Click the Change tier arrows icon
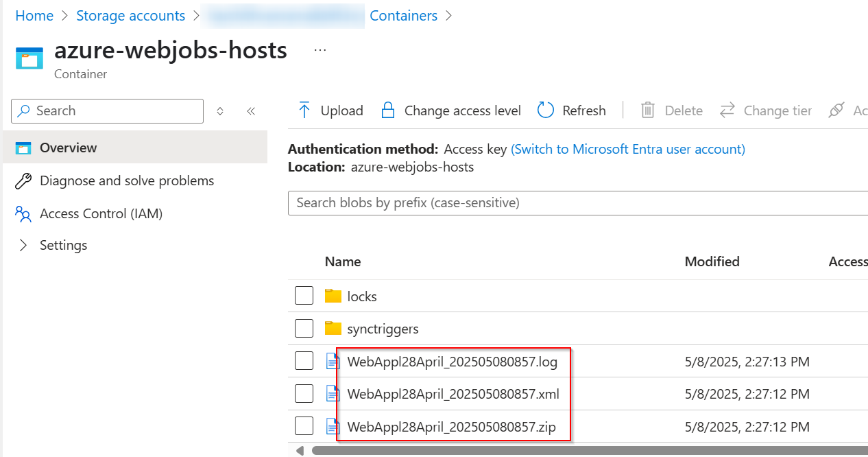This screenshot has width=868, height=457. click(x=727, y=110)
